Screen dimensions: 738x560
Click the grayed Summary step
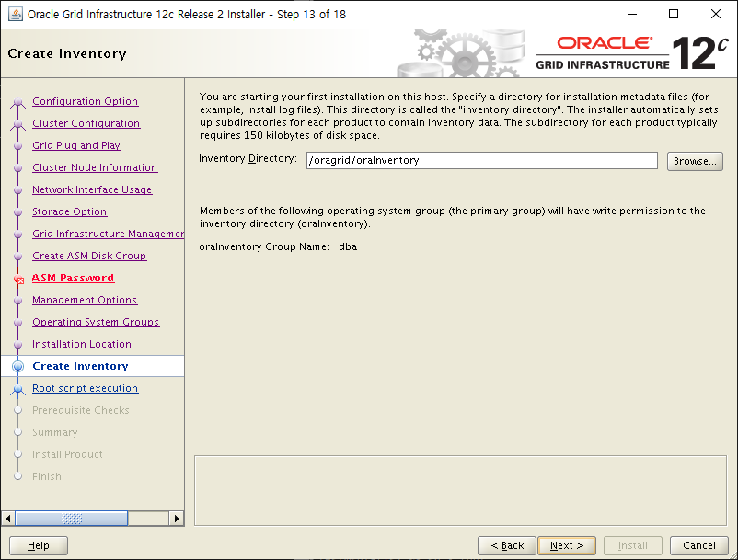tap(55, 432)
